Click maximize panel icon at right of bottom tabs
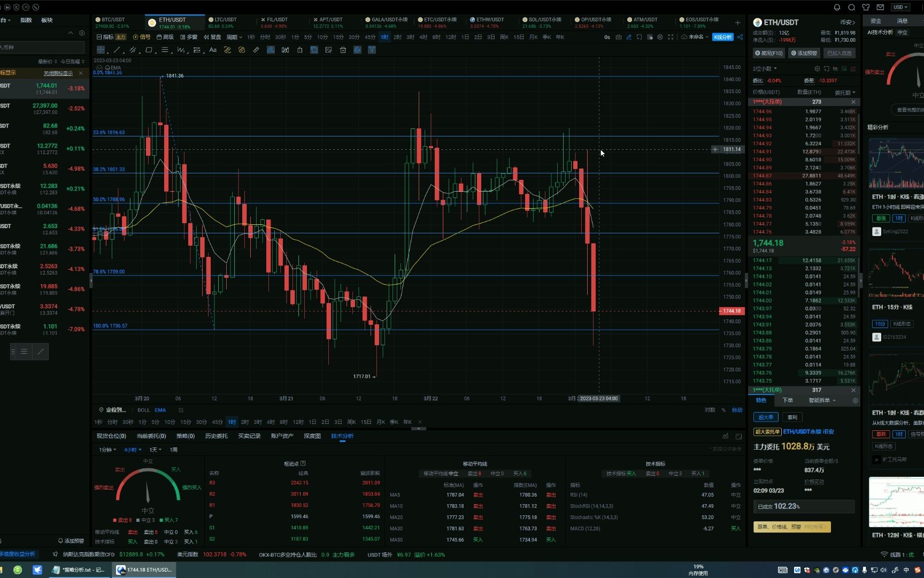The width and height of the screenshot is (924, 578). point(739,436)
